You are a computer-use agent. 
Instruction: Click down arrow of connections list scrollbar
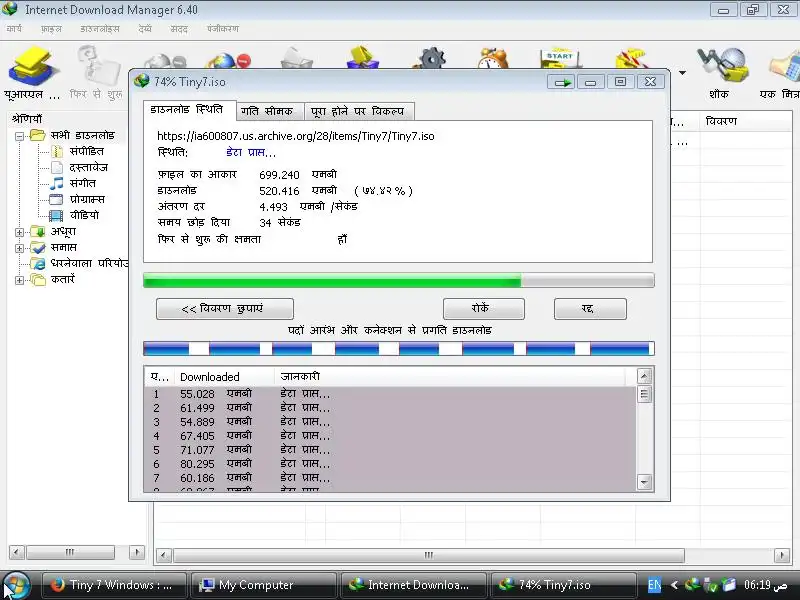coord(644,482)
